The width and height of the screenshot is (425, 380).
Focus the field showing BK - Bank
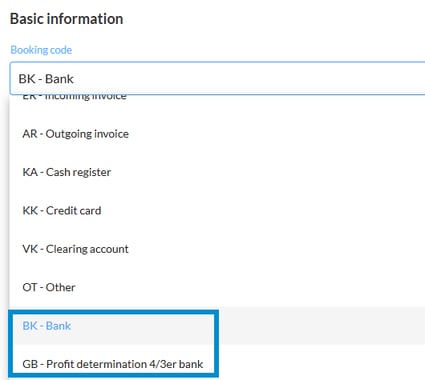point(217,78)
